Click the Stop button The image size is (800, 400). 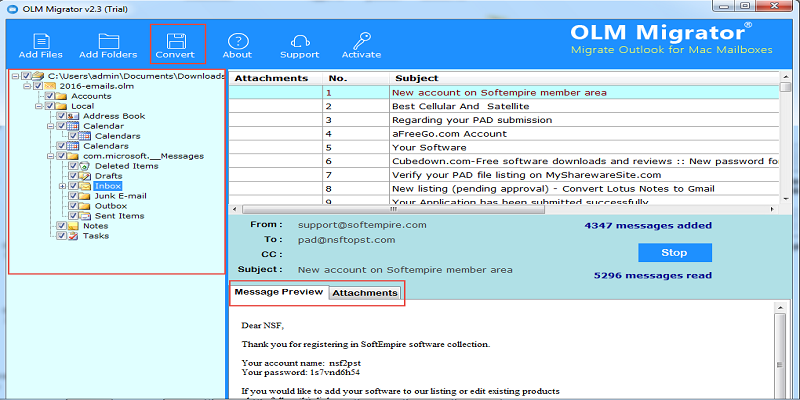click(x=674, y=253)
